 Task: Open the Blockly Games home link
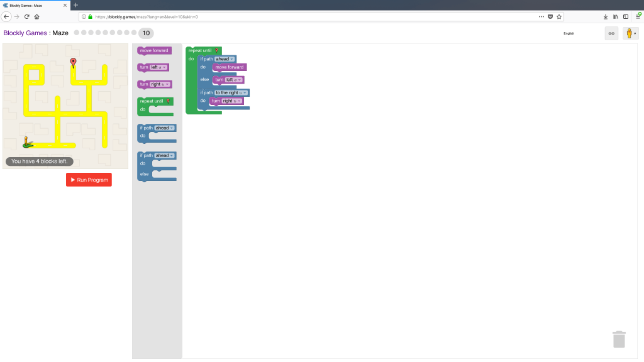coord(25,33)
